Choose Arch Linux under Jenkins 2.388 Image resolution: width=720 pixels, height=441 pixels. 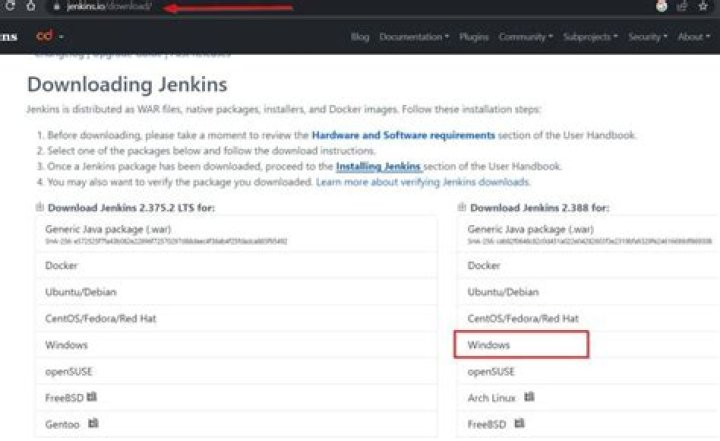pyautogui.click(x=589, y=398)
